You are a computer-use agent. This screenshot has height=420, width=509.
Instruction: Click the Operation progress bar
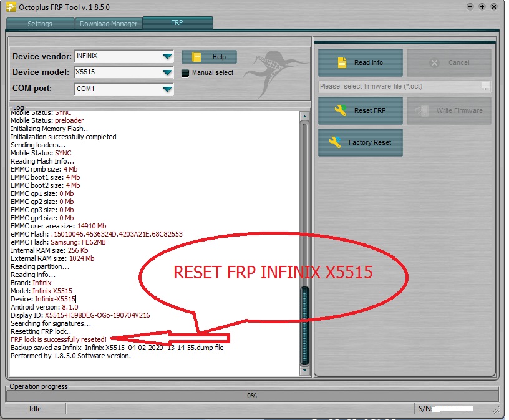tap(252, 396)
